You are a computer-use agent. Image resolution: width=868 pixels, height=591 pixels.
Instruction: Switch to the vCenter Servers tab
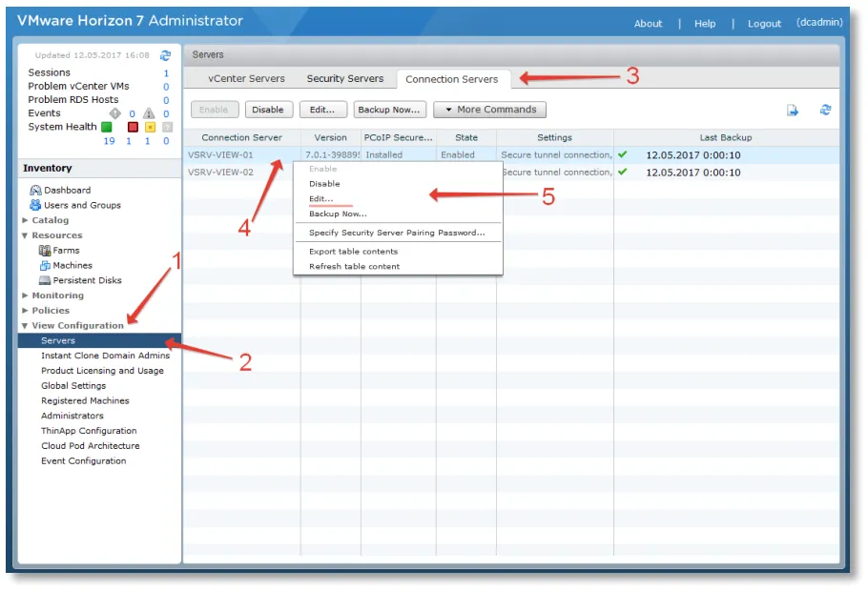[x=246, y=78]
